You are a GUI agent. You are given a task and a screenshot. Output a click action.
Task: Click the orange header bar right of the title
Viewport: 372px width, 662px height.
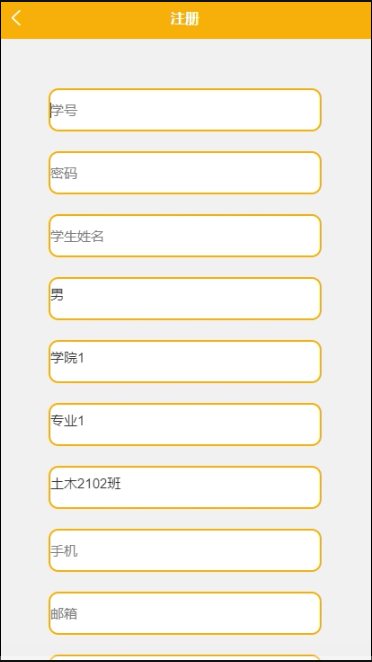285,19
